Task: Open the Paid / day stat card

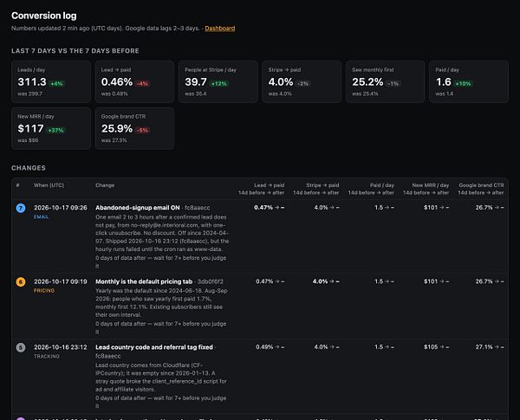Action: point(469,81)
